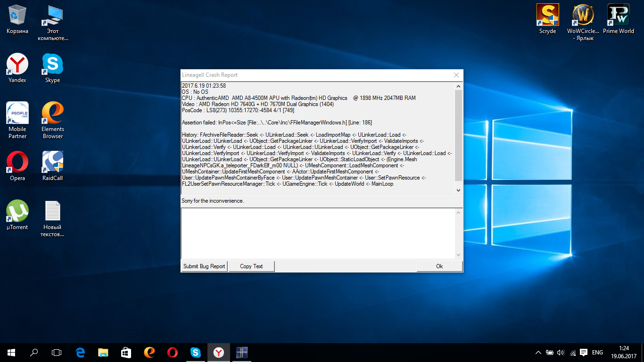Switch input language via ENG indicator

click(x=597, y=353)
